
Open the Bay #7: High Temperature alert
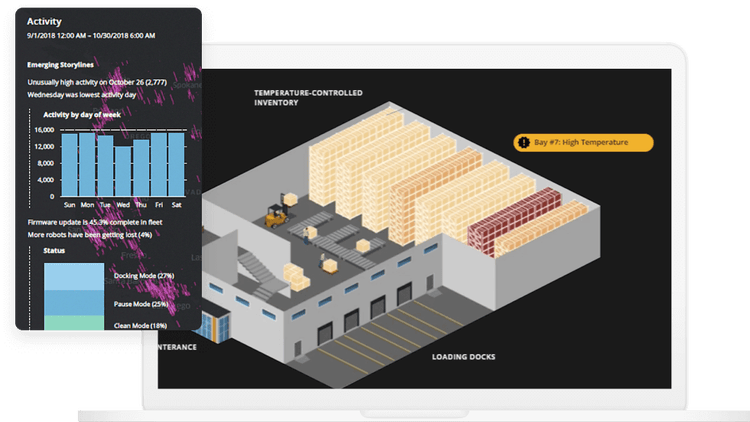point(583,143)
